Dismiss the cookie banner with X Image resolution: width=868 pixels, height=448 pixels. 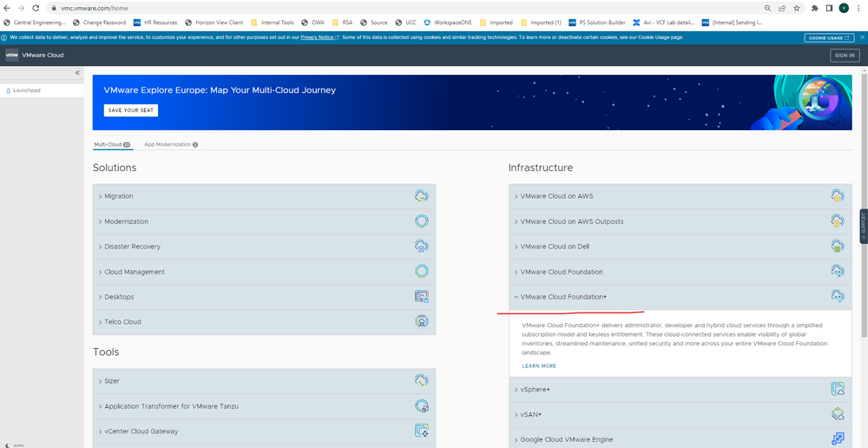(x=862, y=37)
